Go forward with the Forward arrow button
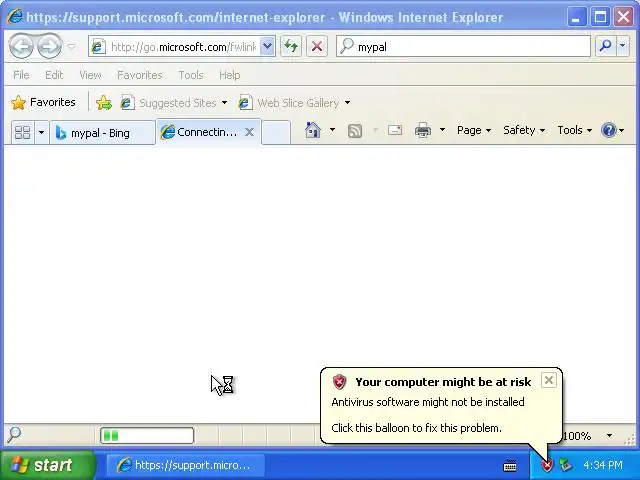Image resolution: width=640 pixels, height=480 pixels. point(49,46)
